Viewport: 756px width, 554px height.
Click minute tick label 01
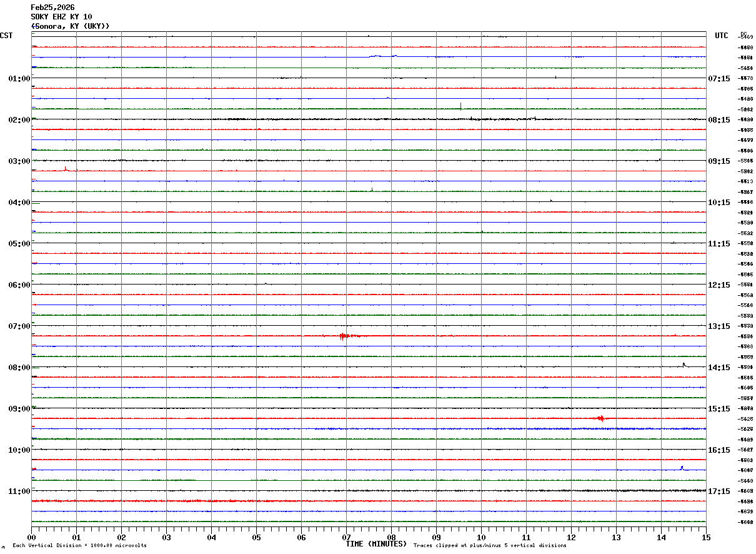pyautogui.click(x=76, y=537)
